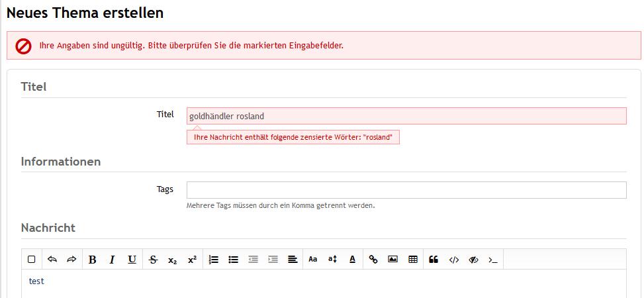Apply strikethrough formatting

point(154,260)
